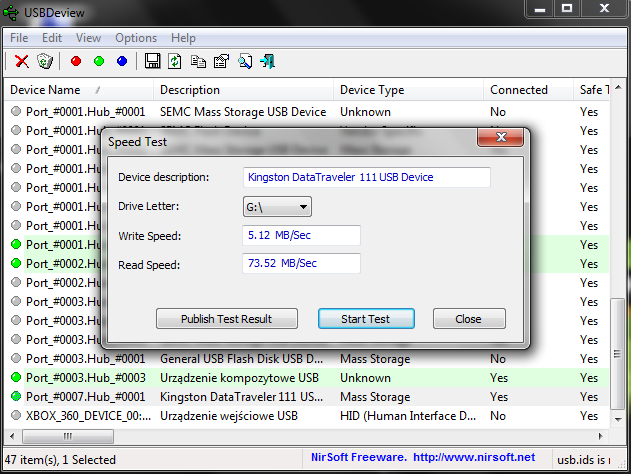Select the XBOX_360_DEVICE_00 row
Image resolution: width=631 pixels, height=476 pixels.
tap(306, 416)
